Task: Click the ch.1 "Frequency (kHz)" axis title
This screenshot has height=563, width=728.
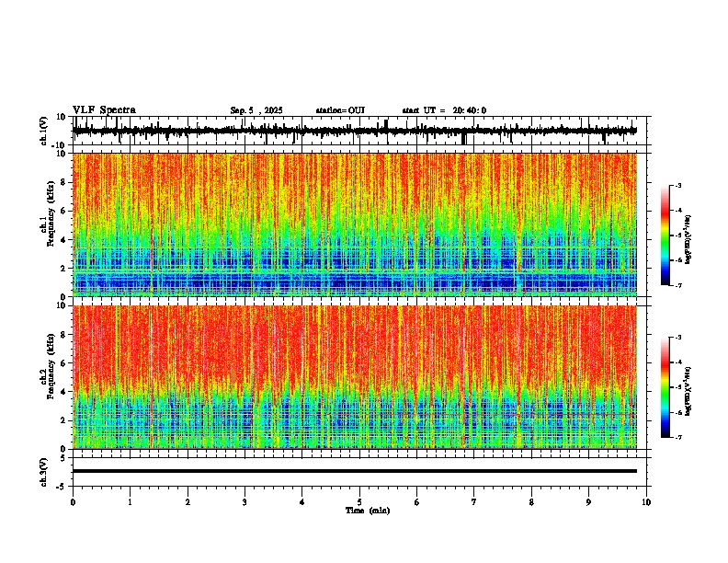Action: point(51,213)
